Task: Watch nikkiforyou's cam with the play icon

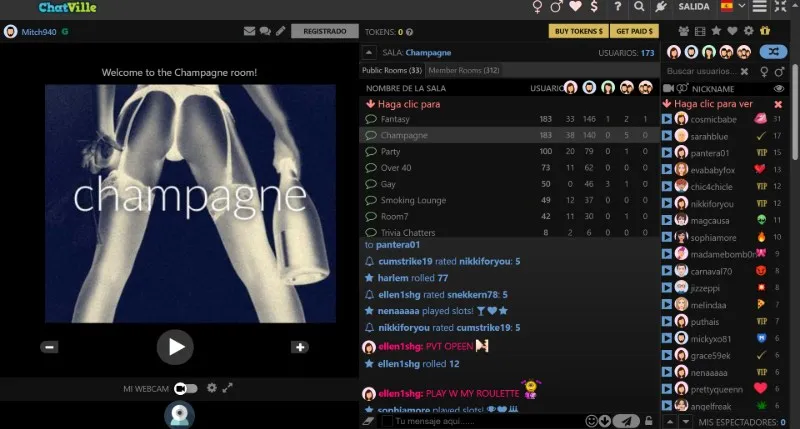Action: [667, 204]
